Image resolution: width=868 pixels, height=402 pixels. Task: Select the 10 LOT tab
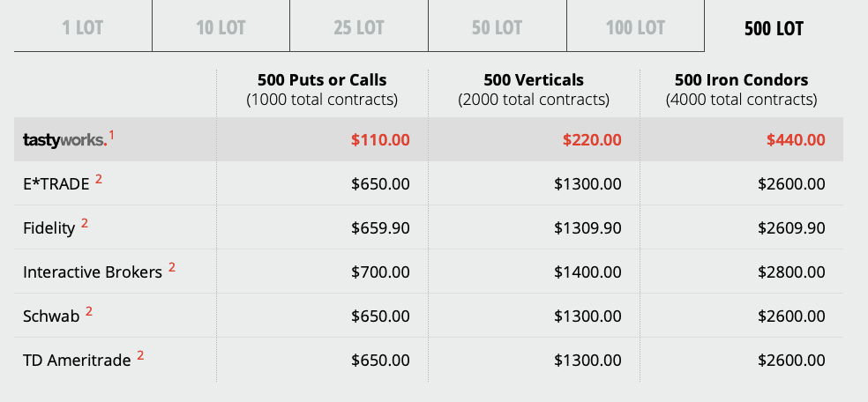tap(221, 26)
